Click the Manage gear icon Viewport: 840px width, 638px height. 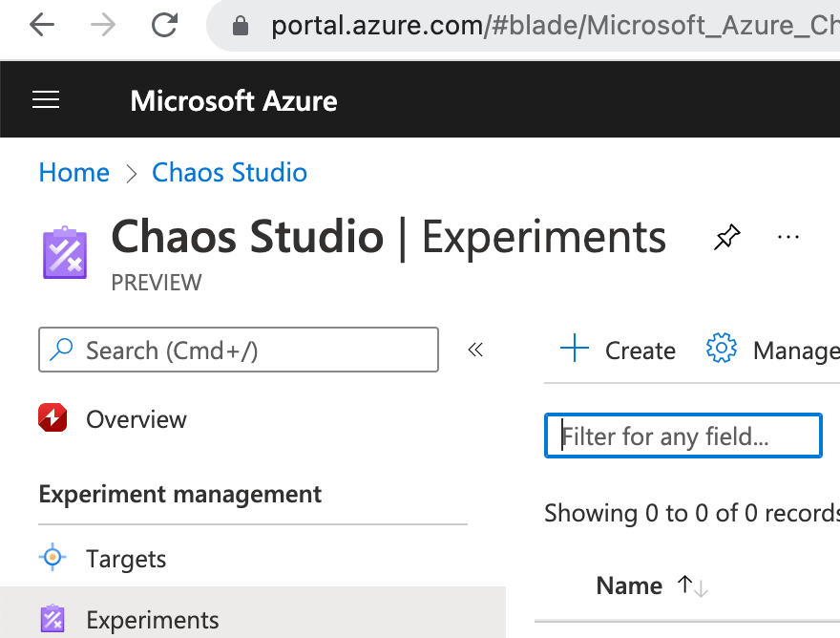722,349
